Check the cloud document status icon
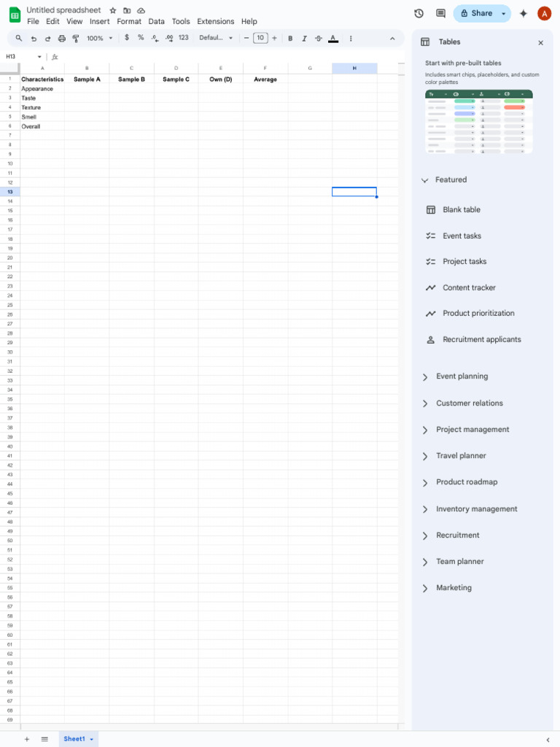The width and height of the screenshot is (560, 747). [141, 10]
